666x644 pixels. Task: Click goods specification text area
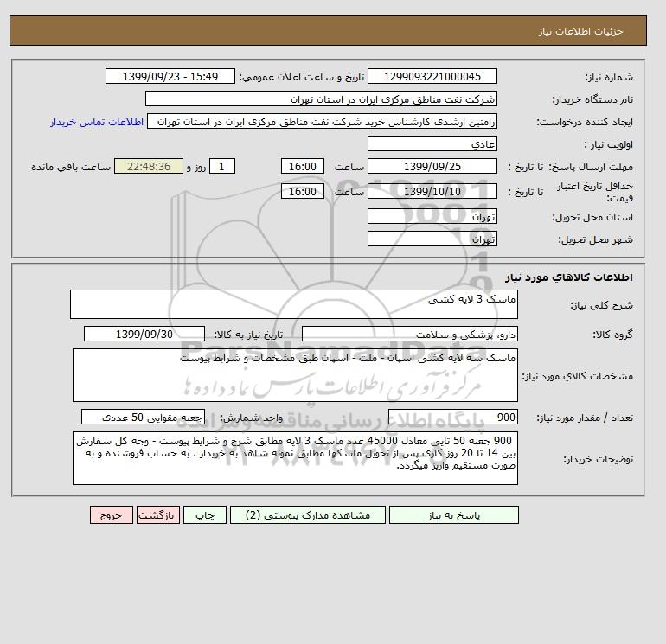(295, 375)
